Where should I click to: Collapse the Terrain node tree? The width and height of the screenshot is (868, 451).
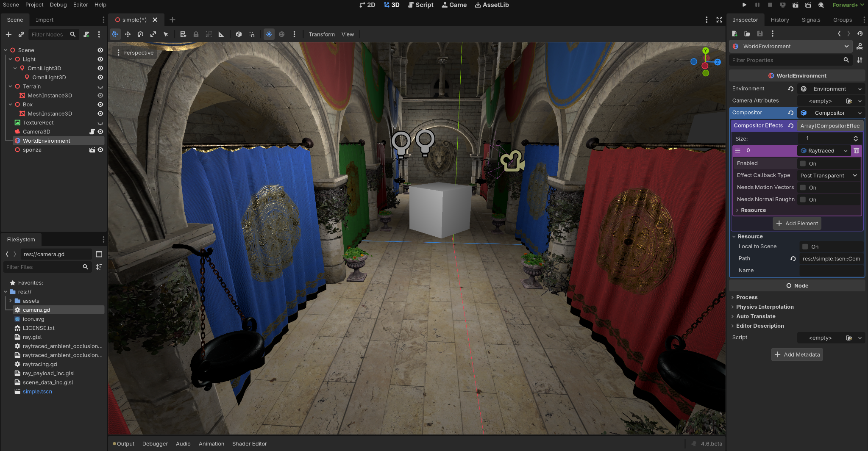click(x=10, y=86)
